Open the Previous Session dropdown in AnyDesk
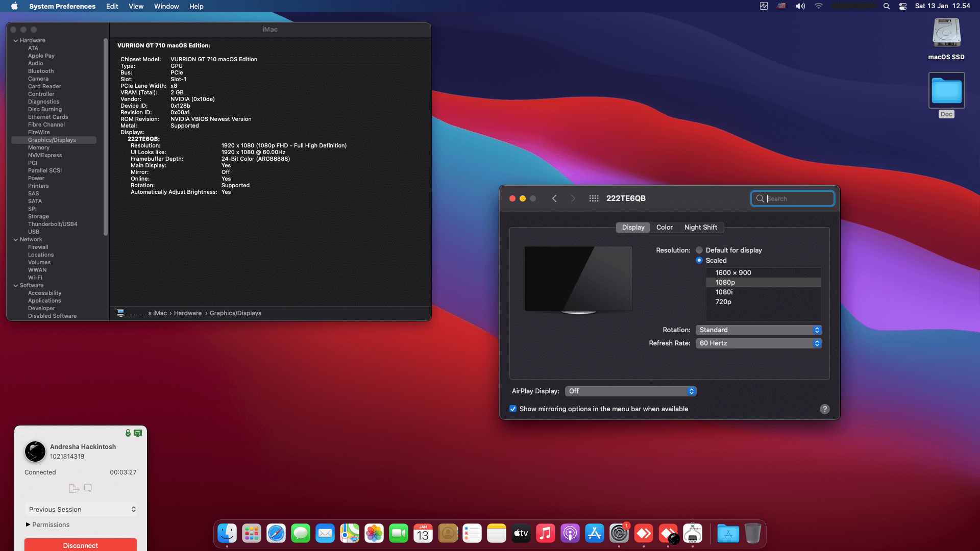The image size is (980, 551). click(81, 509)
